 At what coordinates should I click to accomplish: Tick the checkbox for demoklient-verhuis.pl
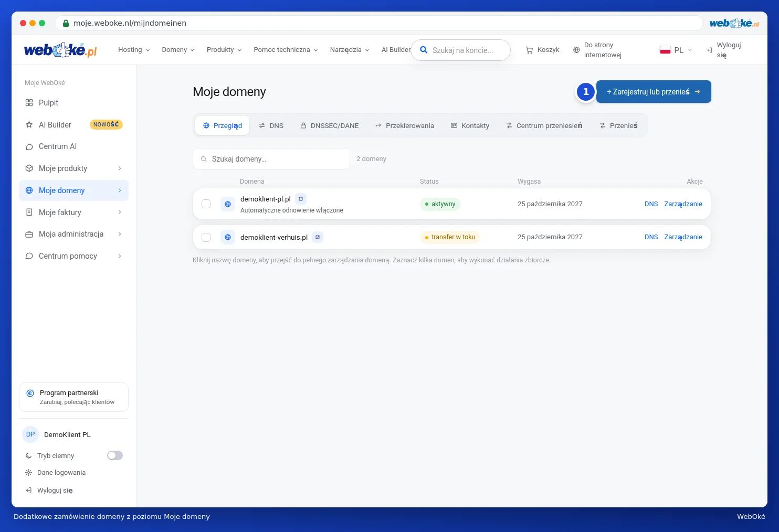tap(206, 237)
